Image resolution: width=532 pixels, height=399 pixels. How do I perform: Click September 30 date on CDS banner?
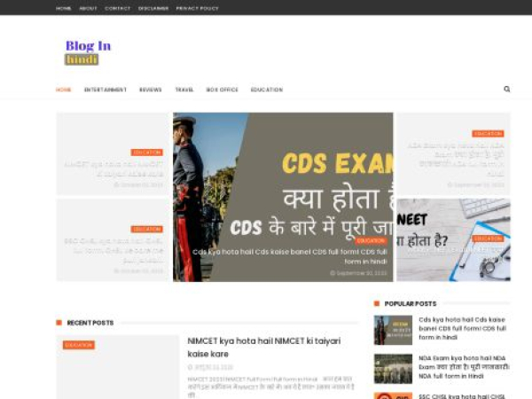[x=358, y=273]
